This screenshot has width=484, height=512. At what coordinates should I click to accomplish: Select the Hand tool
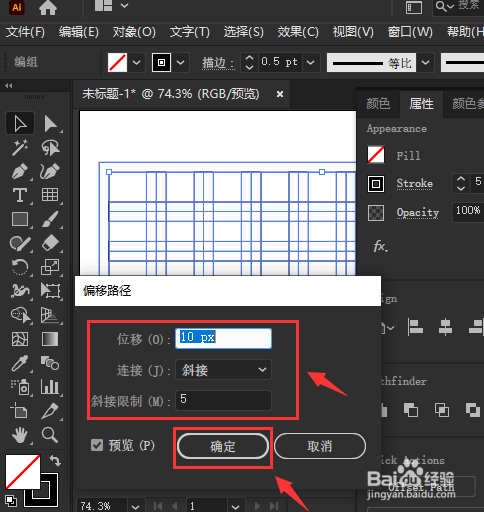click(x=20, y=435)
